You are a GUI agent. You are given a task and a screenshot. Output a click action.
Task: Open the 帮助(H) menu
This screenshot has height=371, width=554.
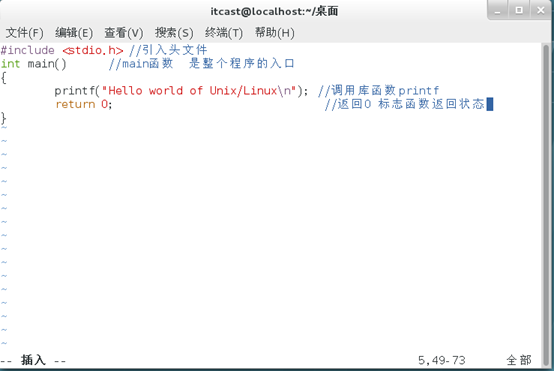click(275, 33)
